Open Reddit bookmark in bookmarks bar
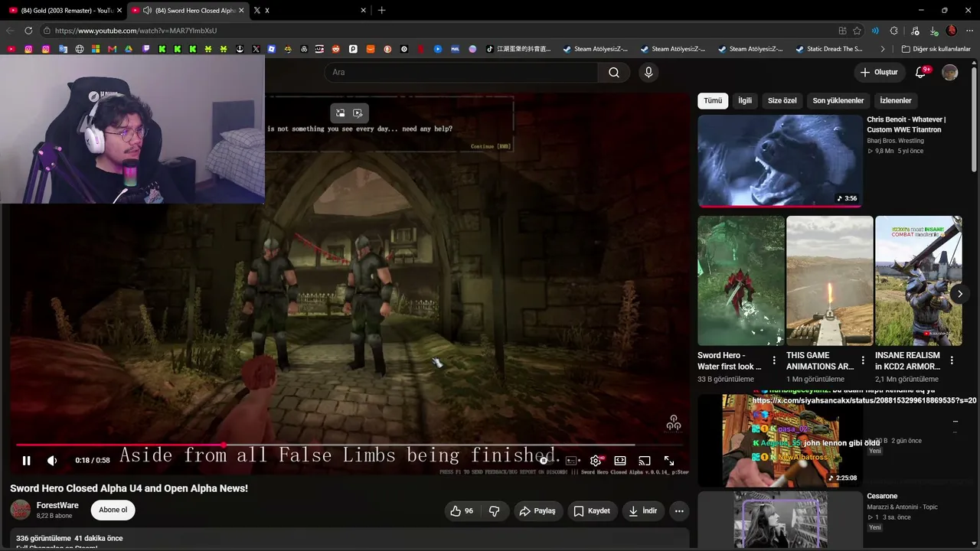The height and width of the screenshot is (551, 980). point(336,49)
